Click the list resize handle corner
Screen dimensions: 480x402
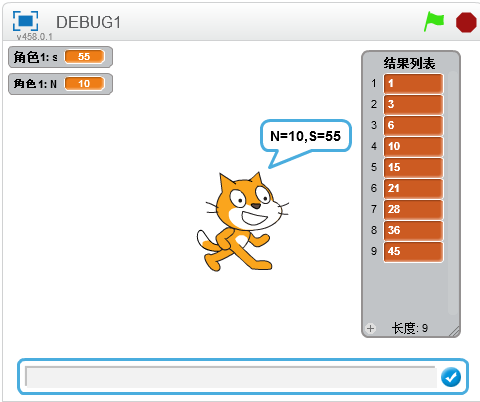454,331
